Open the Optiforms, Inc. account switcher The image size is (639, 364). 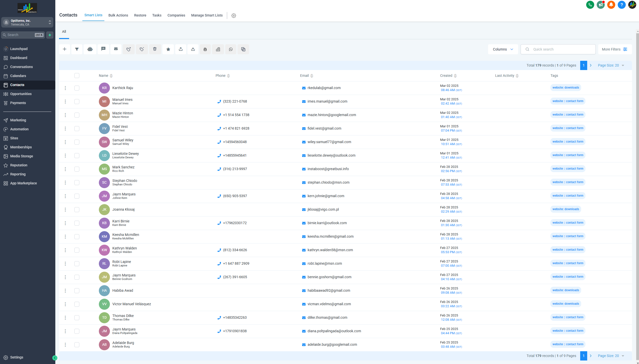point(27,23)
